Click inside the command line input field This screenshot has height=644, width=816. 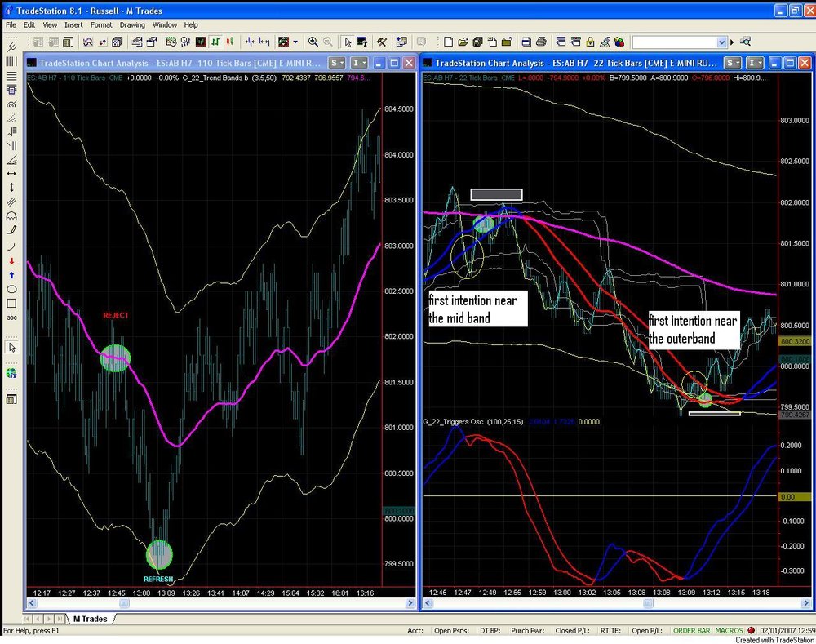[675, 42]
